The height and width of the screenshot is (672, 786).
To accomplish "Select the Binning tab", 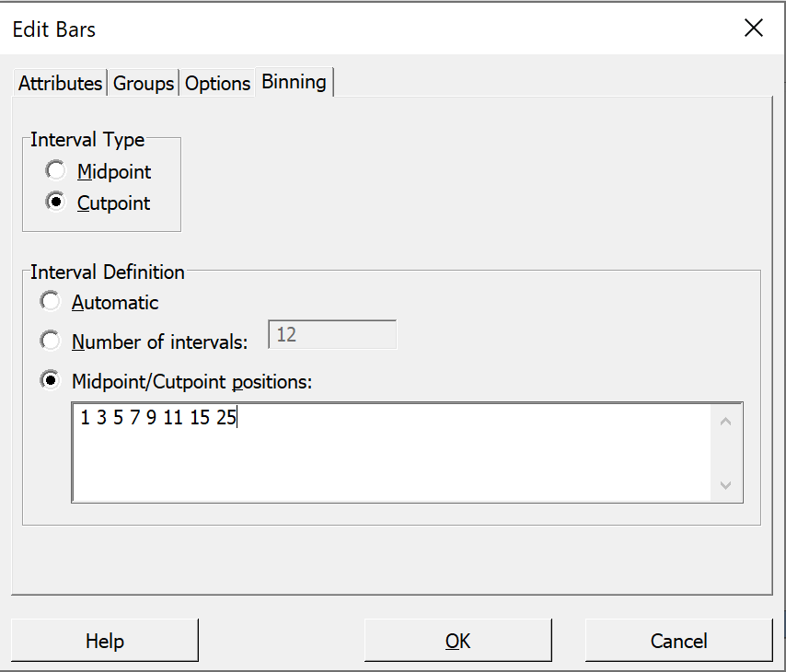I will pyautogui.click(x=294, y=82).
